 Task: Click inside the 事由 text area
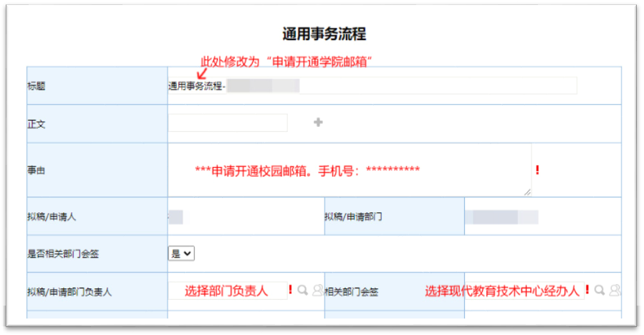pyautogui.click(x=350, y=170)
